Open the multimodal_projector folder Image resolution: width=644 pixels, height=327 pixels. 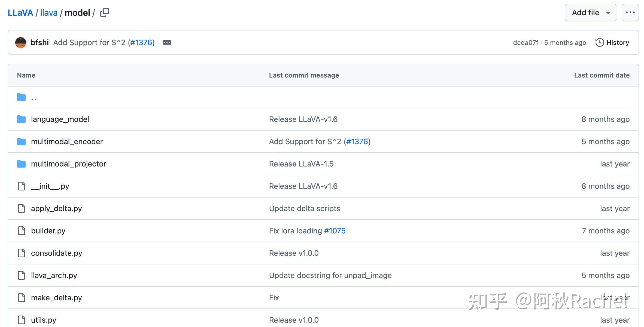coord(68,164)
